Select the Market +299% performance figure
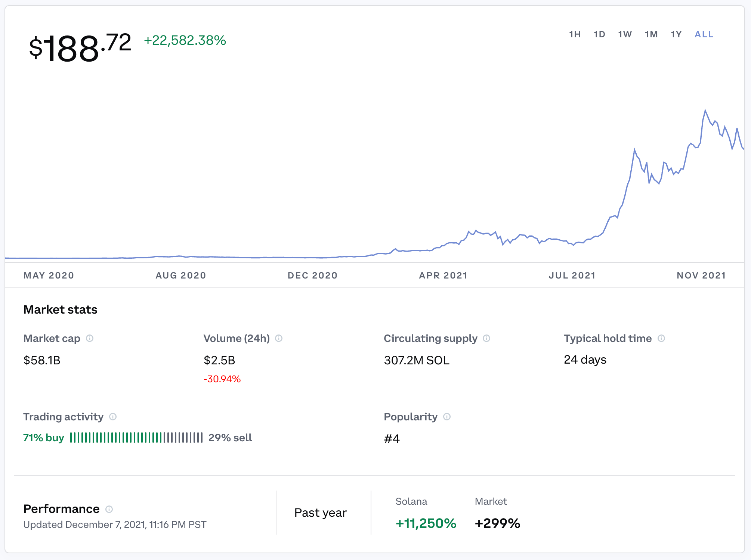 pyautogui.click(x=497, y=523)
